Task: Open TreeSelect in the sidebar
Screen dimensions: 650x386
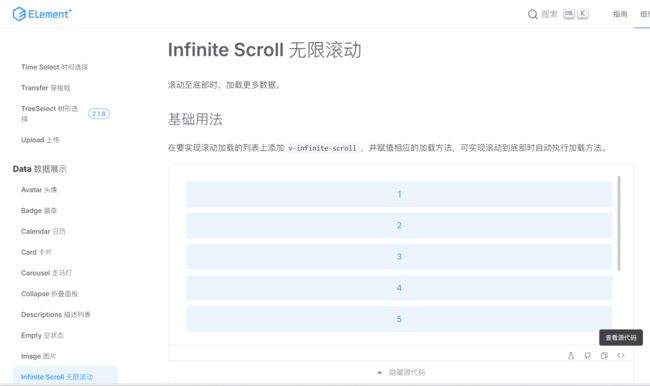Action: point(49,114)
